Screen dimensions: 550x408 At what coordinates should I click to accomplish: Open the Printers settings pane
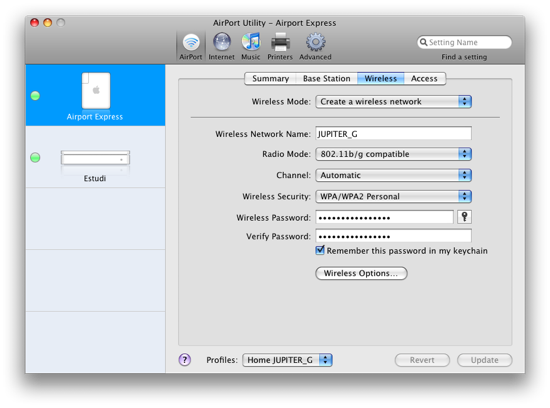[280, 46]
